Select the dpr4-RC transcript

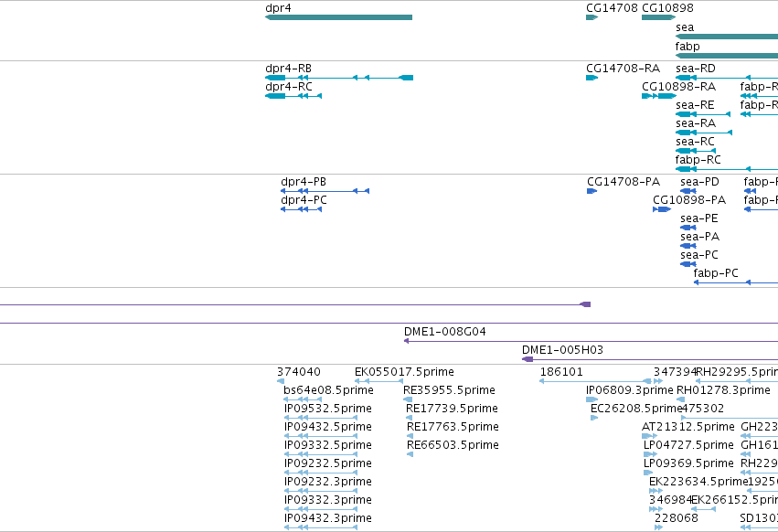pos(293,96)
